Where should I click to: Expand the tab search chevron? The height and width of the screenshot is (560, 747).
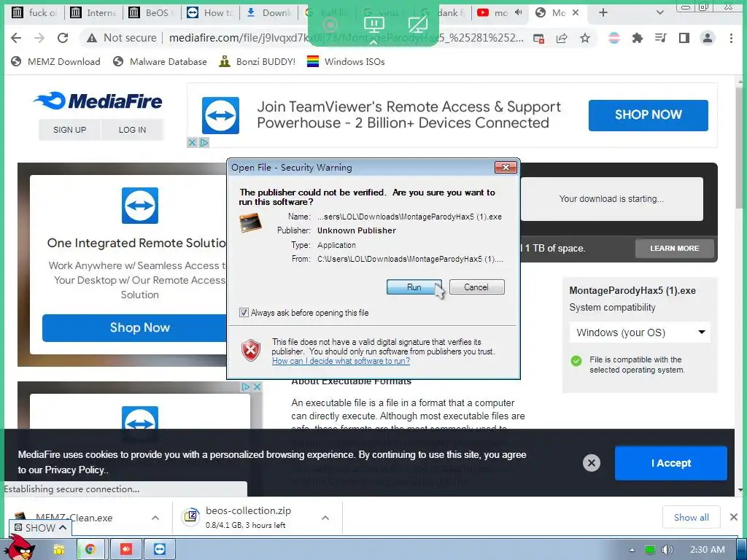click(659, 13)
